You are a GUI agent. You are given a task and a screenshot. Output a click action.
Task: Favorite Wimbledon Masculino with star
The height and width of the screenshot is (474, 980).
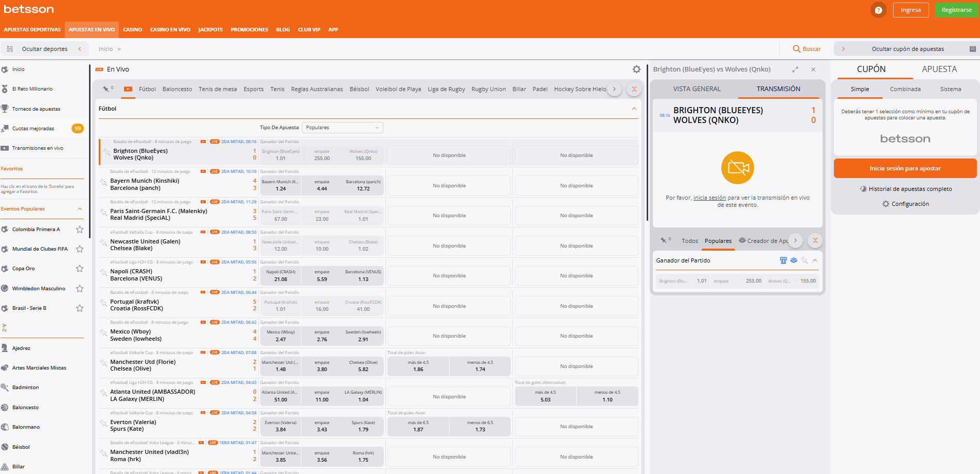(80, 289)
